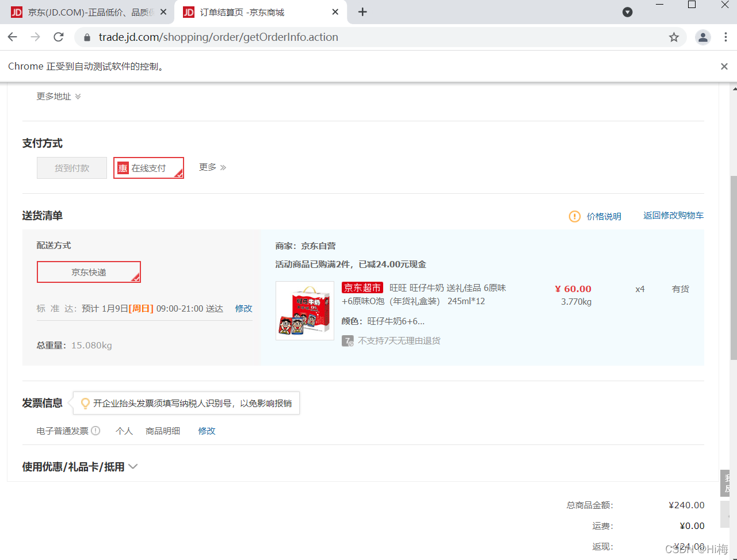Viewport: 737px width, 560px height.
Task: Select 在线支付 payment option
Action: tap(148, 168)
